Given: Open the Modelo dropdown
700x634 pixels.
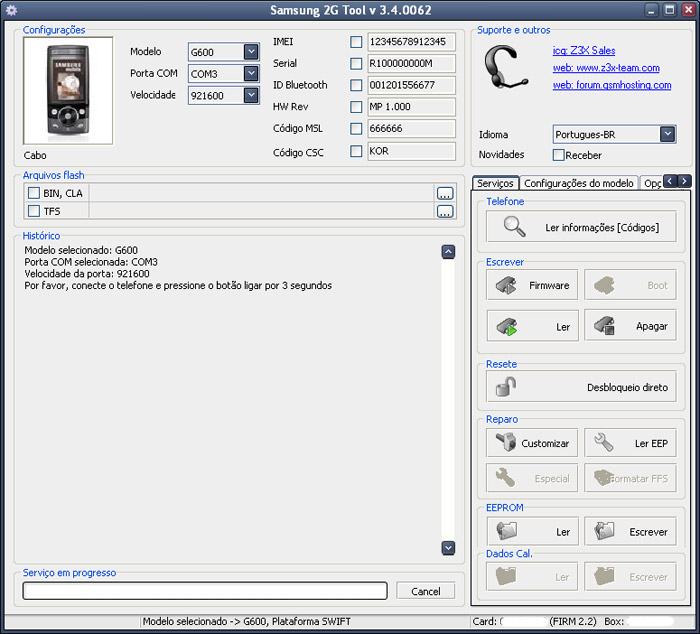Looking at the screenshot, I should pos(251,52).
